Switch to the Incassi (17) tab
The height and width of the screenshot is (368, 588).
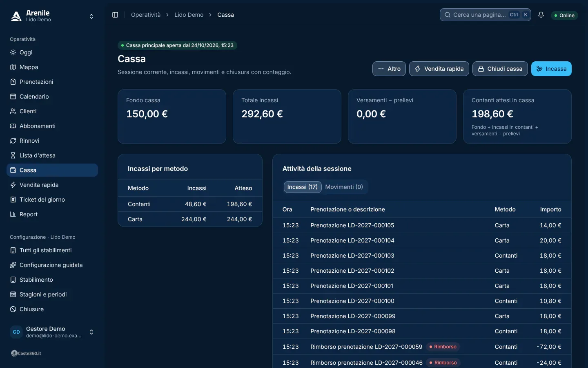point(303,187)
